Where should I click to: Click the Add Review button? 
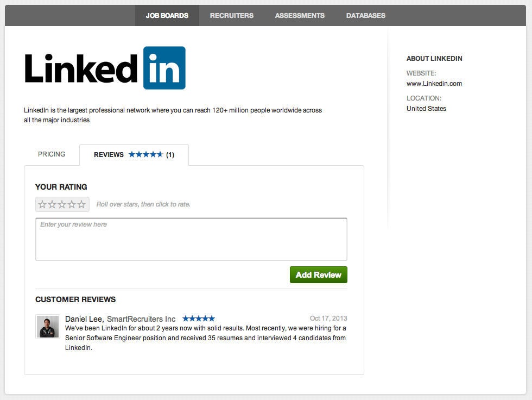click(319, 274)
